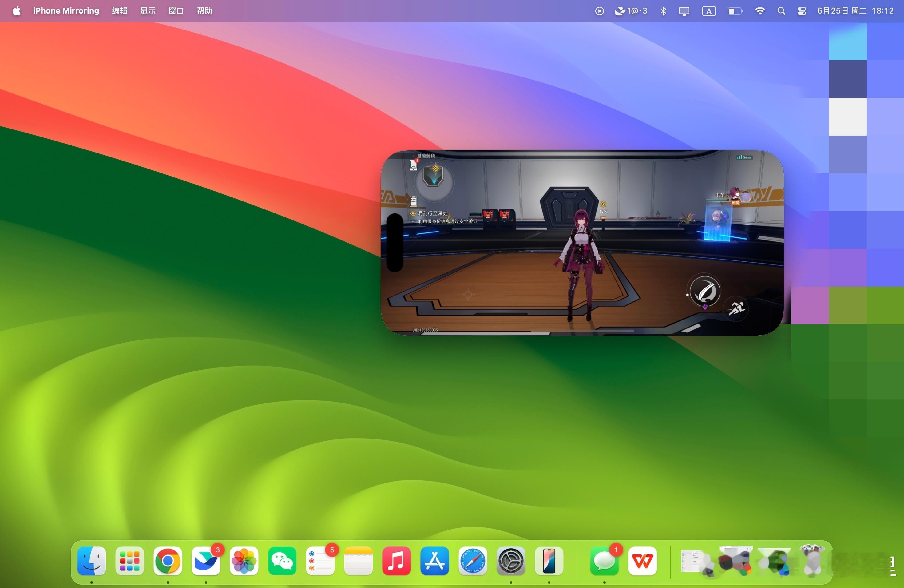The image size is (904, 588).
Task: Open Spotlight search from menu bar
Action: coord(781,11)
